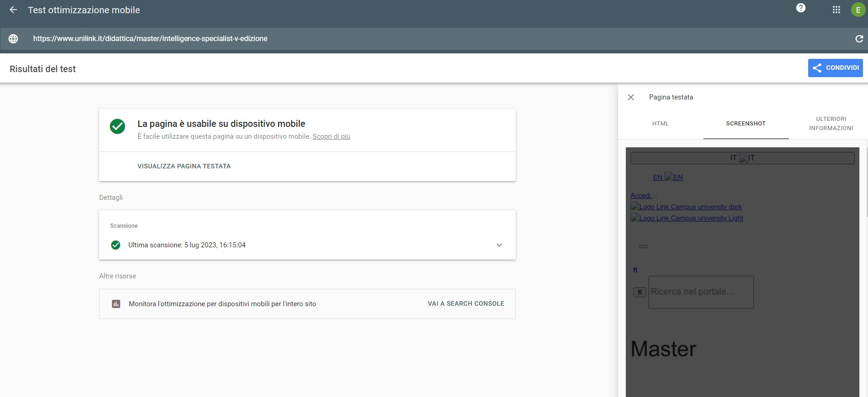The image size is (868, 397).
Task: Open the Google apps grid icon
Action: (x=836, y=10)
